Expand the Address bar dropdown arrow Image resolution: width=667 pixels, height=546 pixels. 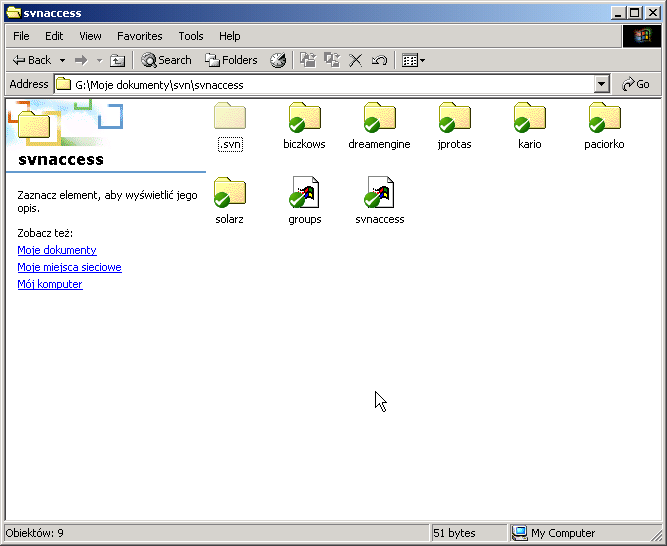point(601,84)
